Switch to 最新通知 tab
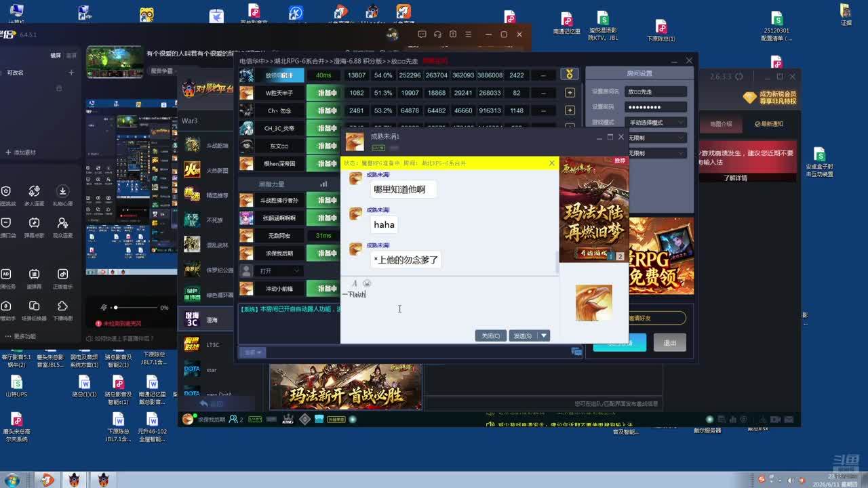This screenshot has width=868, height=488. pos(768,124)
